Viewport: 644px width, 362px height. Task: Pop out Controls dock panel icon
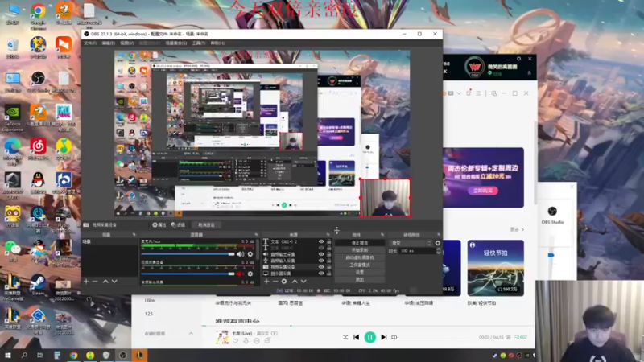click(x=382, y=235)
